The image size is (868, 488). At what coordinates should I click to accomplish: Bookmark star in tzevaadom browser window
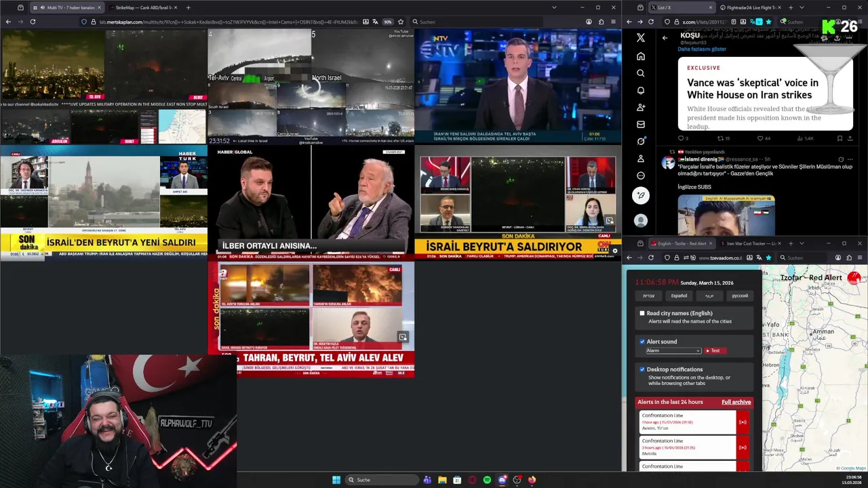click(x=768, y=258)
